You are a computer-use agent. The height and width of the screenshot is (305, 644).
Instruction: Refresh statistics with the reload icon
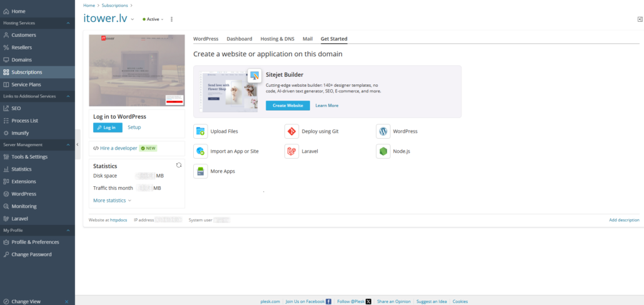179,165
